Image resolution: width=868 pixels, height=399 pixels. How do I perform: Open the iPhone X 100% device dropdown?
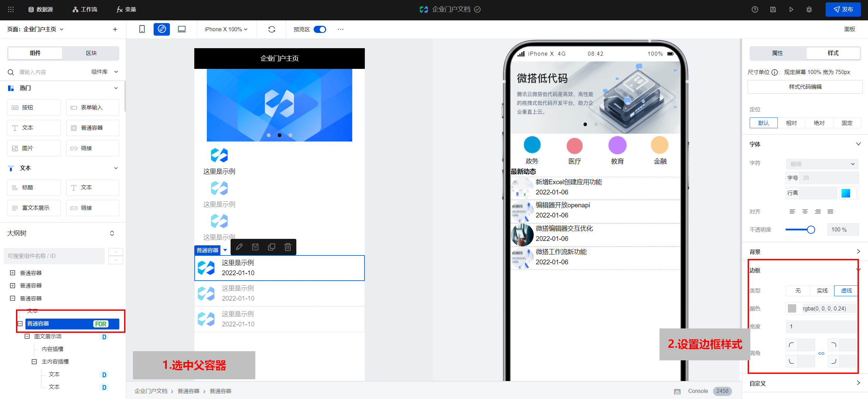coord(226,29)
